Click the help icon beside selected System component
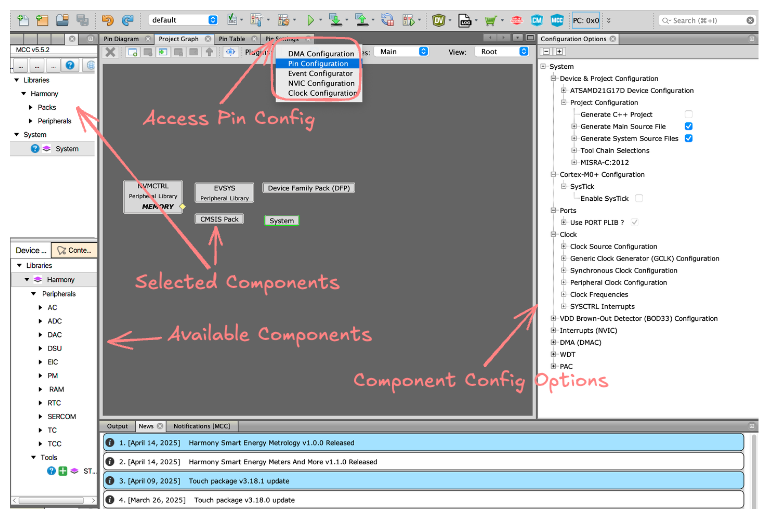 [35, 148]
